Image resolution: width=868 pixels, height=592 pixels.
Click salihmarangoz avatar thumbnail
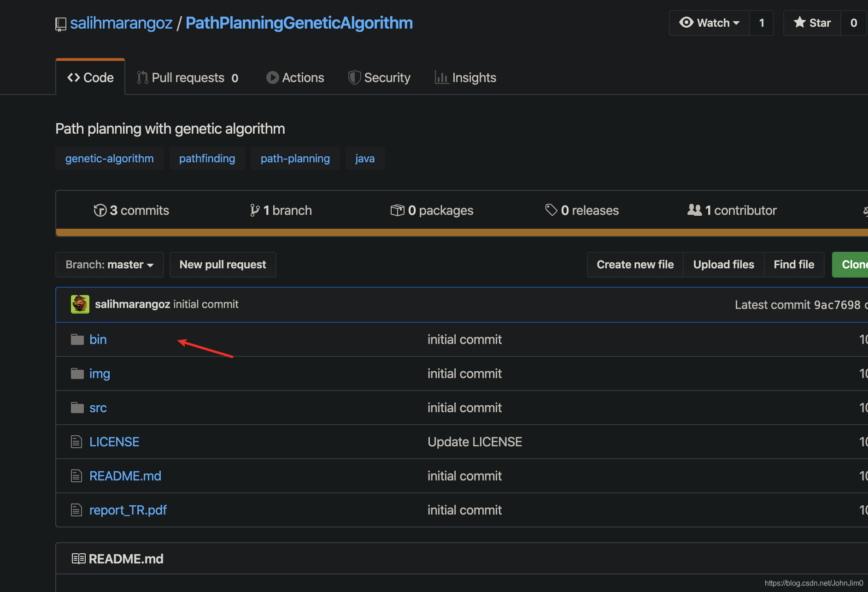80,304
